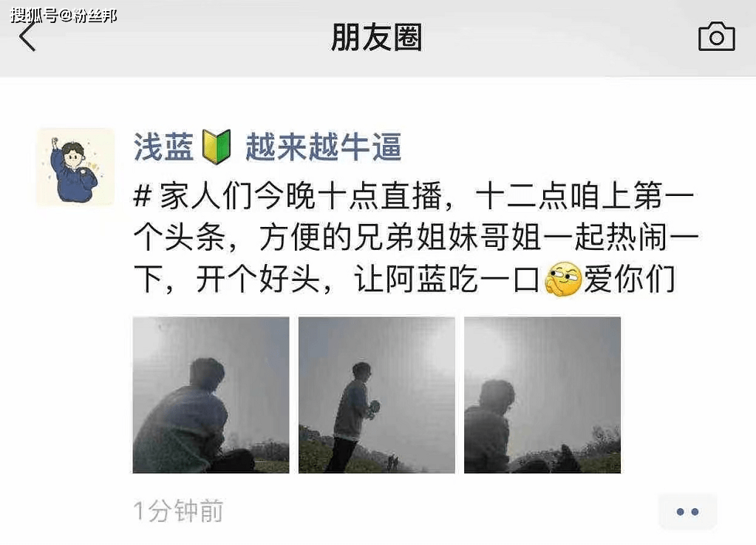Tap the gray header bar area
The width and height of the screenshot is (756, 545).
378,38
